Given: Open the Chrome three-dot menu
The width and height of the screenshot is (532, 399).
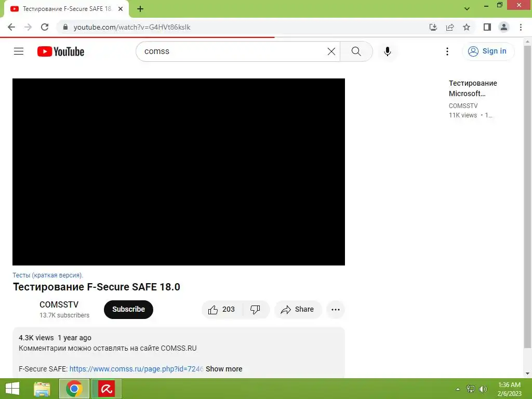Looking at the screenshot, I should point(521,27).
